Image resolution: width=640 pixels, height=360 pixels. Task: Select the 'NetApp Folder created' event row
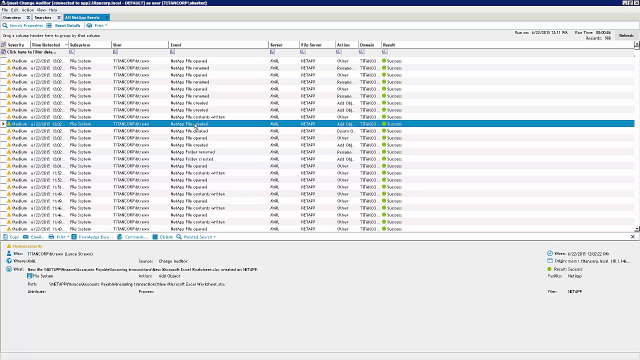tap(317, 159)
